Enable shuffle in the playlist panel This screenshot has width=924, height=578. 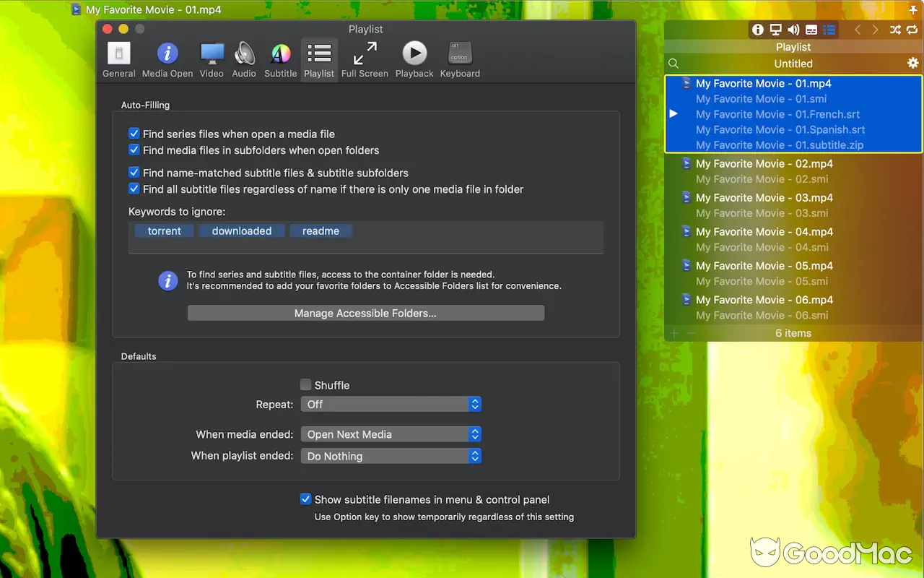click(x=894, y=30)
